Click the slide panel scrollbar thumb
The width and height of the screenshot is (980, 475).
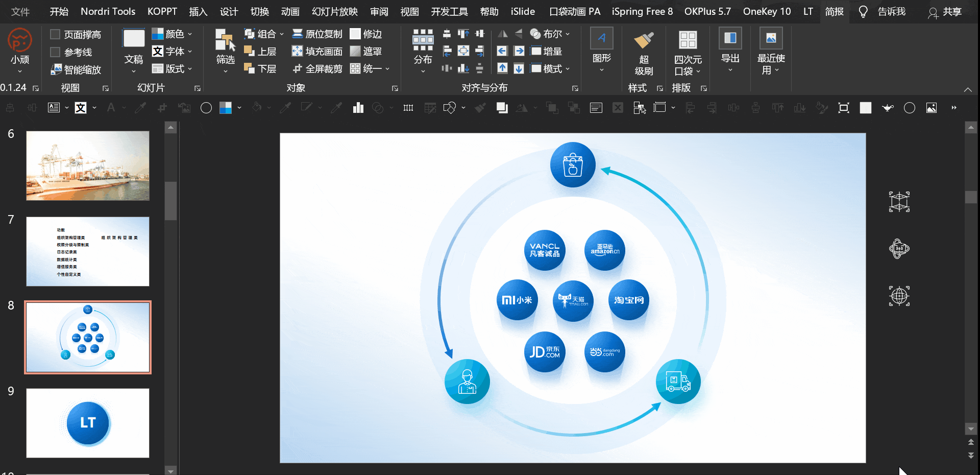click(x=171, y=200)
